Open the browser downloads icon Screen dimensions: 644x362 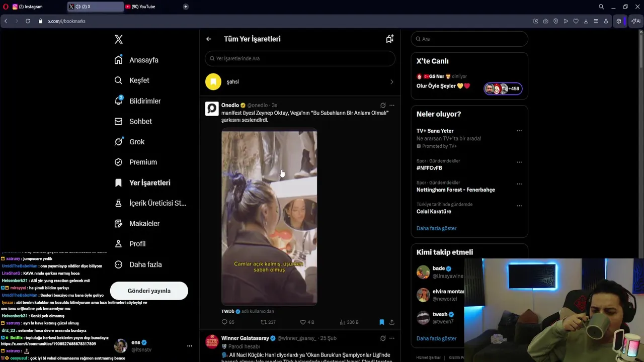(586, 21)
